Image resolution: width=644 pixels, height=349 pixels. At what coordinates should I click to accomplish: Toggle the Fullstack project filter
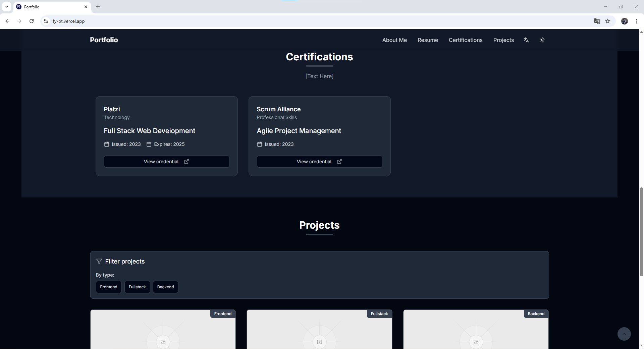[137, 287]
